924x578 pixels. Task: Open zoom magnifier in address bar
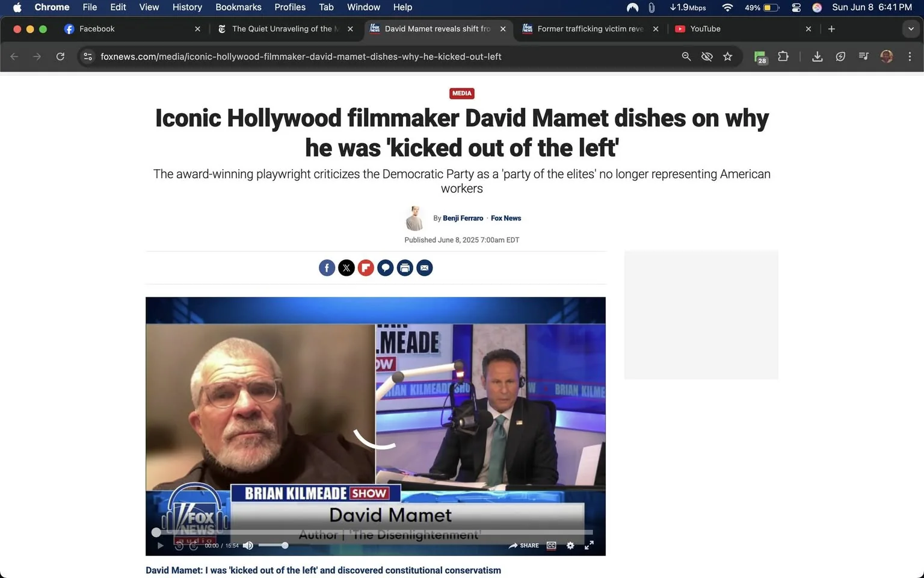click(686, 57)
